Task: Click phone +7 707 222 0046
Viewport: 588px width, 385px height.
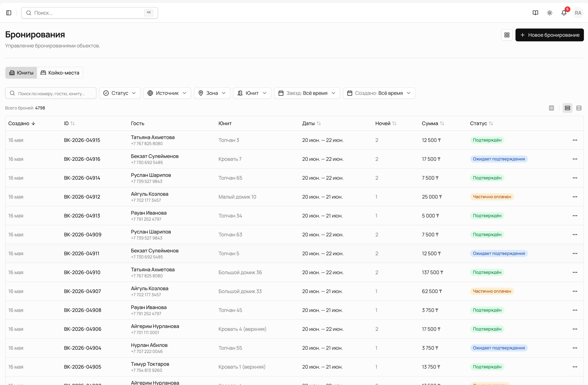Action: (147, 351)
